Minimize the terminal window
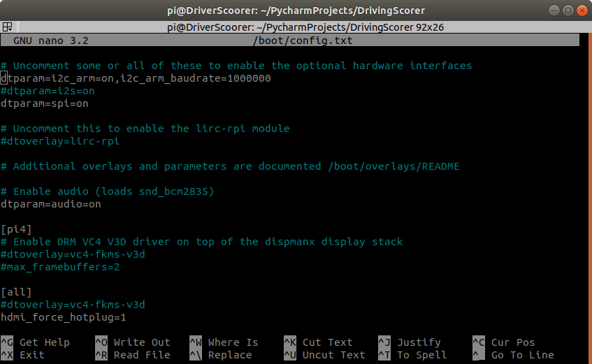Image resolution: width=592 pixels, height=364 pixels. coord(554,10)
